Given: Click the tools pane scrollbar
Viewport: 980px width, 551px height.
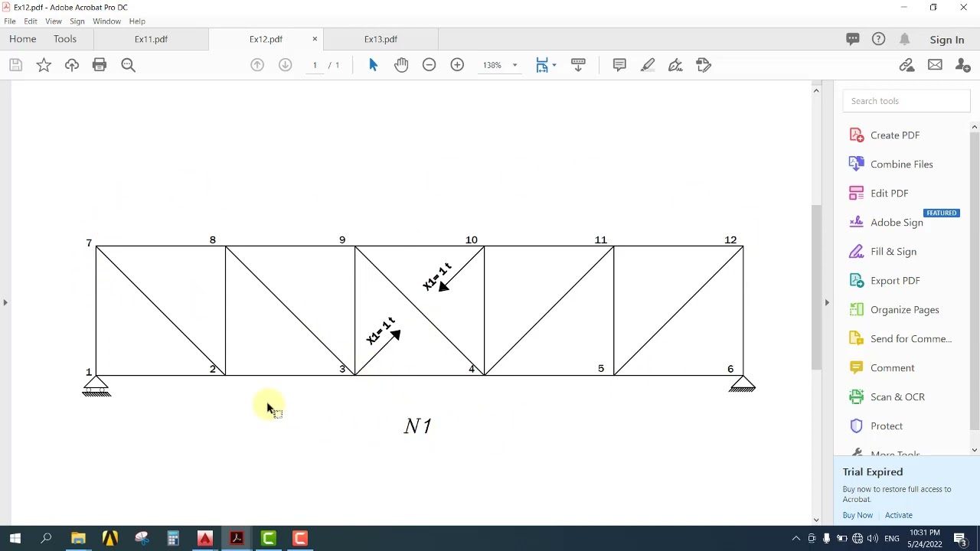Looking at the screenshot, I should 975,279.
